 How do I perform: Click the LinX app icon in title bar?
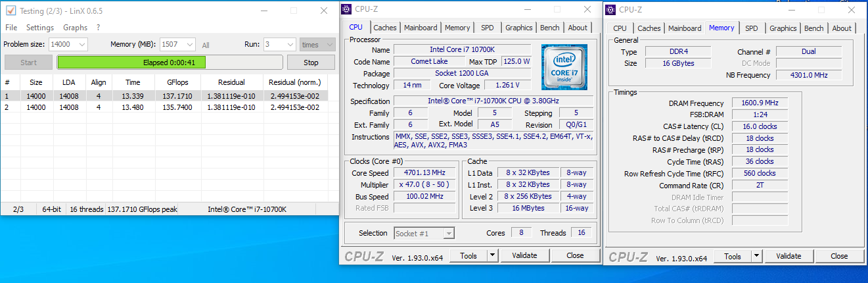click(10, 11)
